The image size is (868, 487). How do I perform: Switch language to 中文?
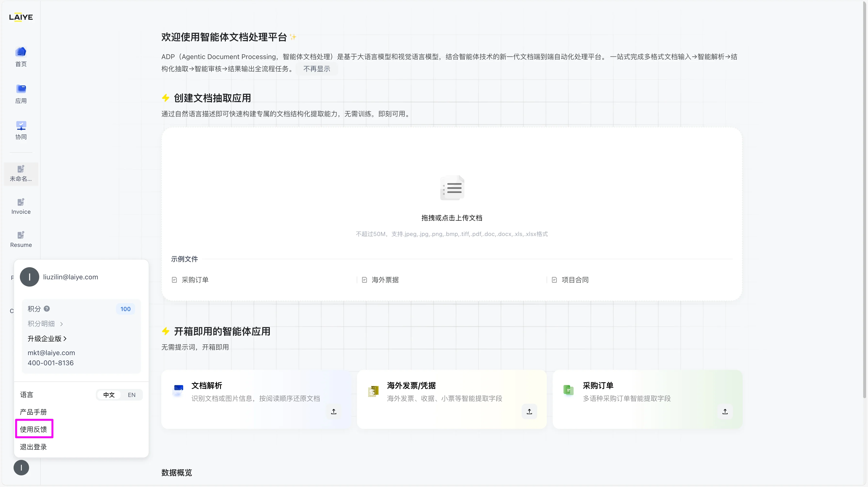(109, 395)
